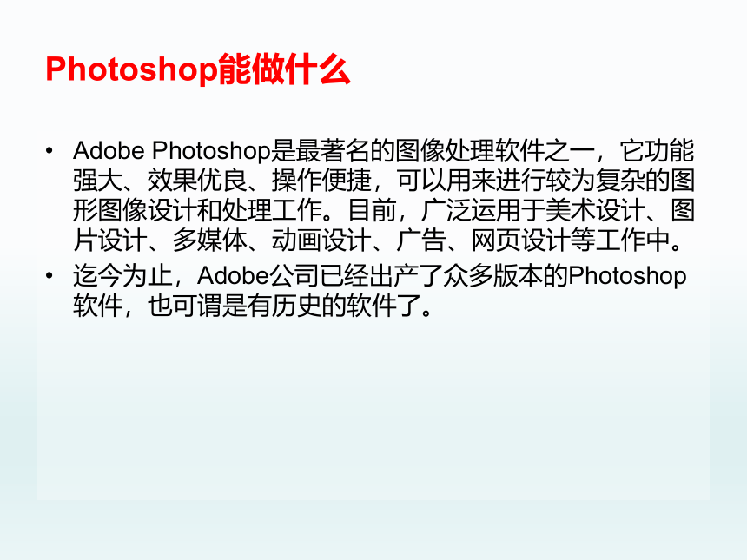Click "Photoshop" ending the second bullet's first line
The image size is (747, 560).
[x=627, y=276]
